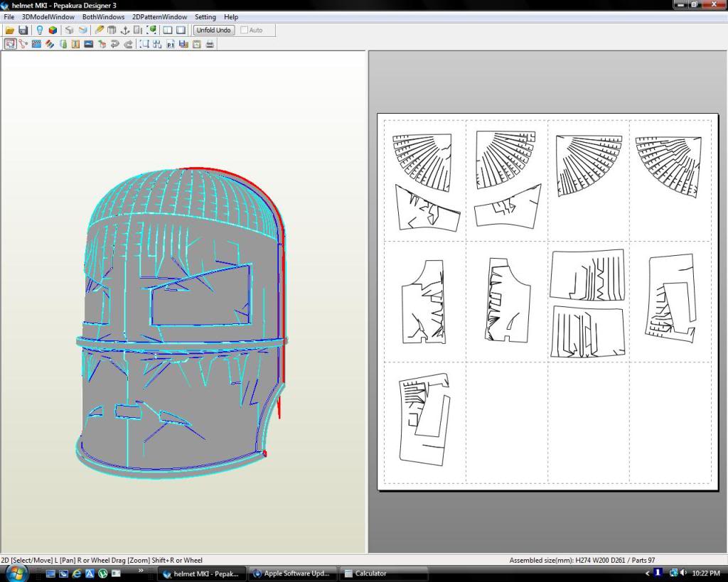
Task: Open the 2DPatternWindow menu
Action: coord(159,17)
